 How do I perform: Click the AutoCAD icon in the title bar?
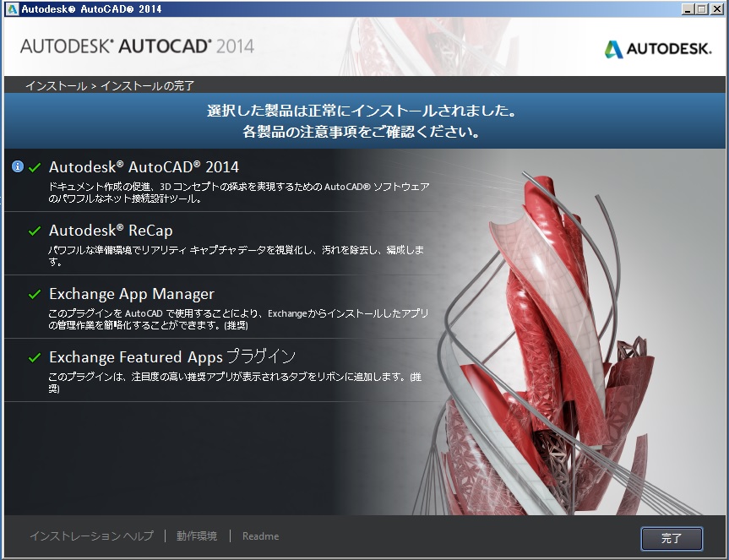[13, 8]
